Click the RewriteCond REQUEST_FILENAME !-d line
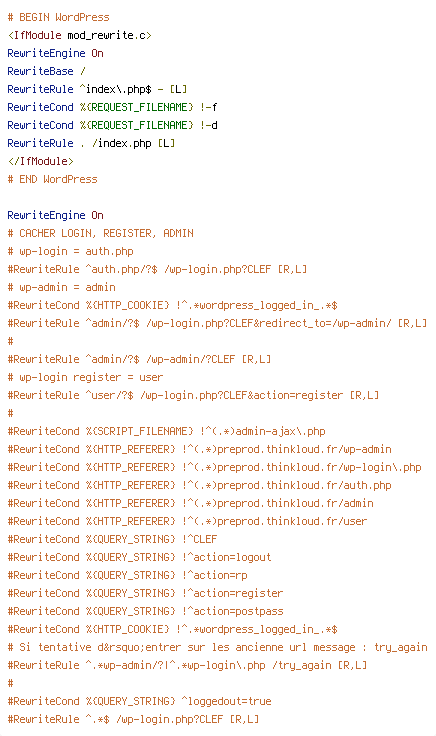The height and width of the screenshot is (736, 436). tap(113, 125)
